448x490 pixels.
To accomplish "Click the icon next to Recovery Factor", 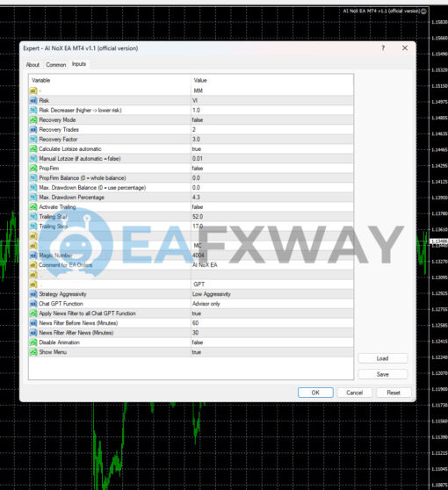I will click(x=33, y=139).
